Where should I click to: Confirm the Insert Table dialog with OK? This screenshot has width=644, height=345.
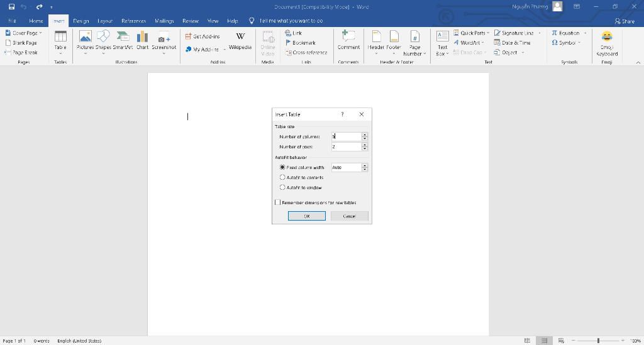point(307,216)
